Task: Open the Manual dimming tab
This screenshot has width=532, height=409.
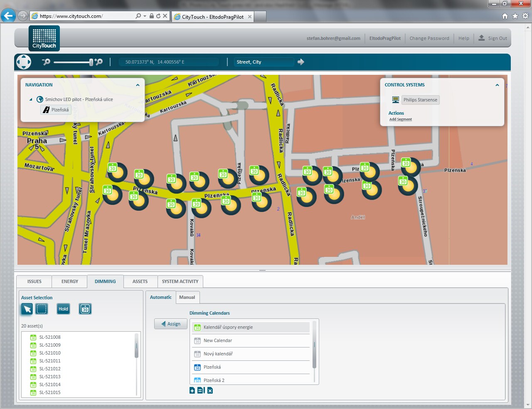Action: (x=187, y=297)
